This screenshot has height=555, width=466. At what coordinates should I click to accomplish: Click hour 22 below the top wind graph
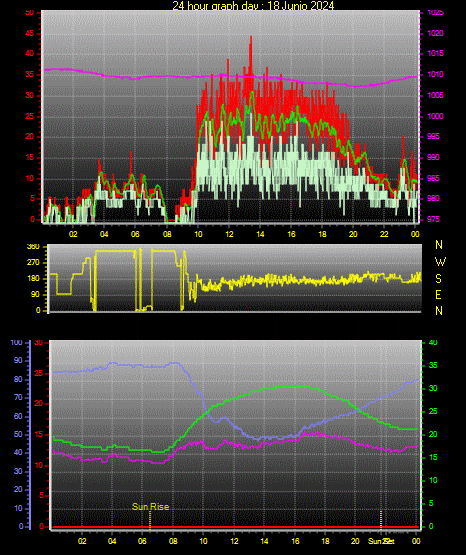[x=384, y=234]
